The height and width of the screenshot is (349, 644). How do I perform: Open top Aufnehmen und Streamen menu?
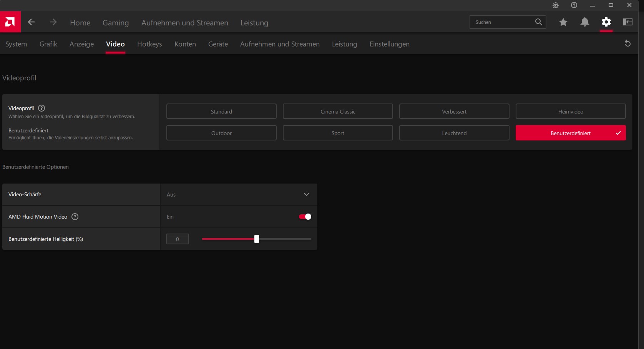185,23
